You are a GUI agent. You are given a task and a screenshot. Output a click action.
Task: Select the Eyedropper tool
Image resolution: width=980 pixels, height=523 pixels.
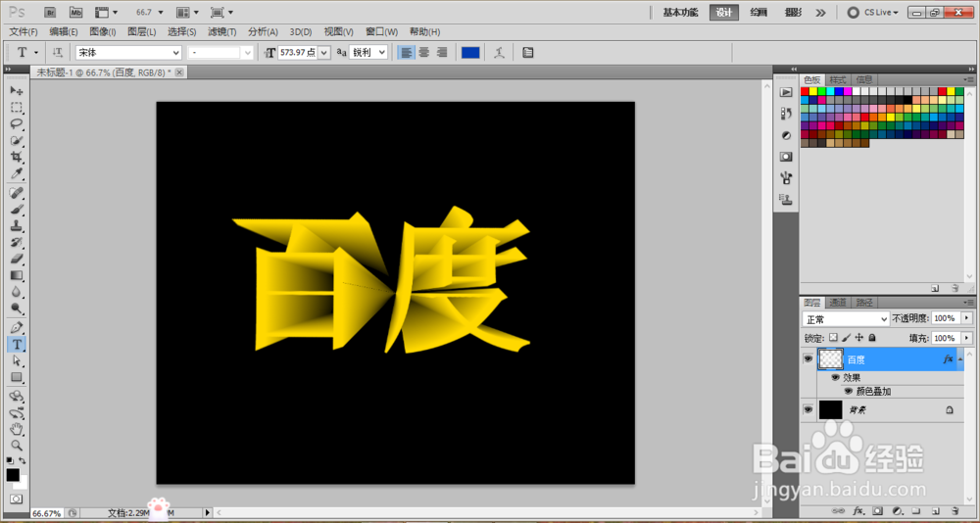click(x=17, y=173)
